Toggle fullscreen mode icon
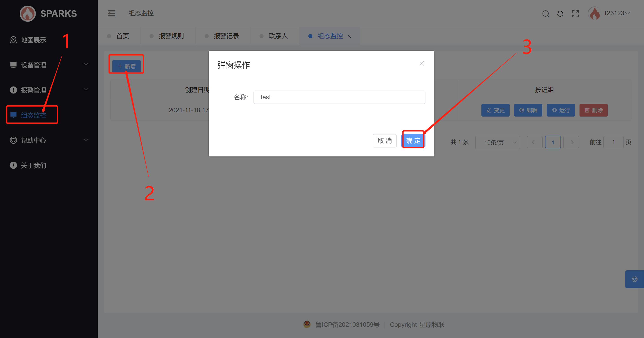Screen dimensions: 644x338 (575, 13)
